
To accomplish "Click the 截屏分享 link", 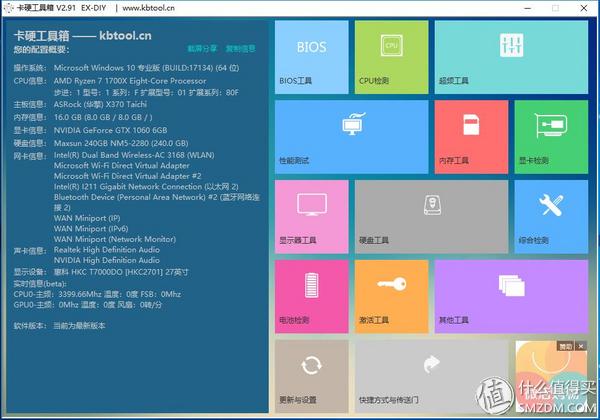I will (x=201, y=48).
